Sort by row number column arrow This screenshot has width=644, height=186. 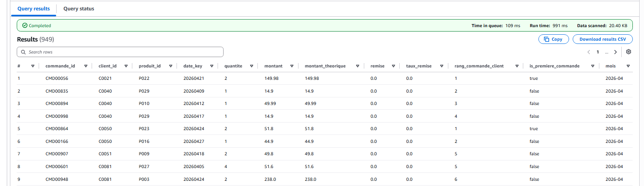coord(33,66)
